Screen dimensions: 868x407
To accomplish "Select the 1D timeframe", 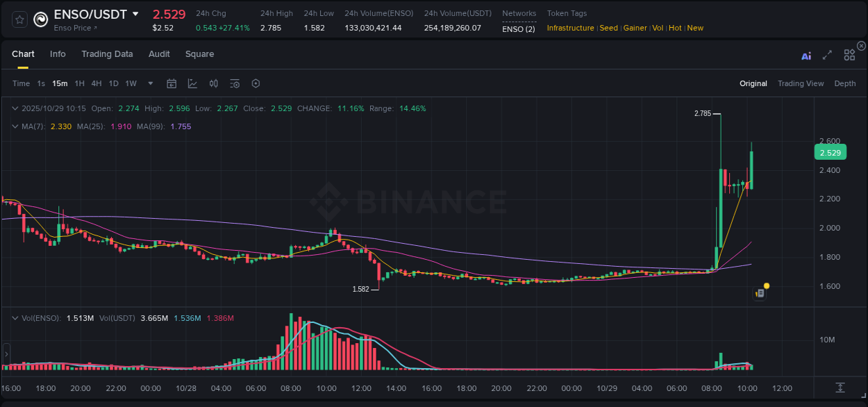I will coord(113,83).
